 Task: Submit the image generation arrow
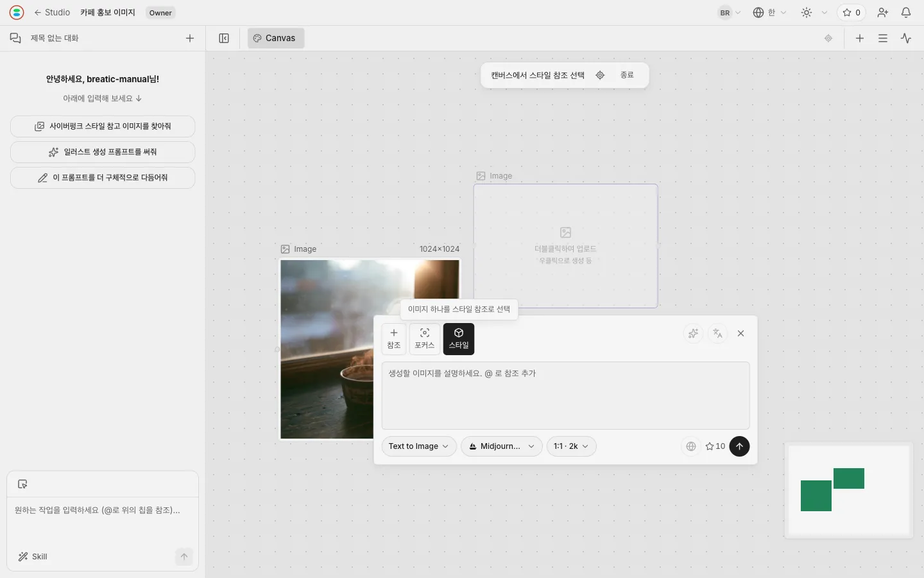[739, 446]
